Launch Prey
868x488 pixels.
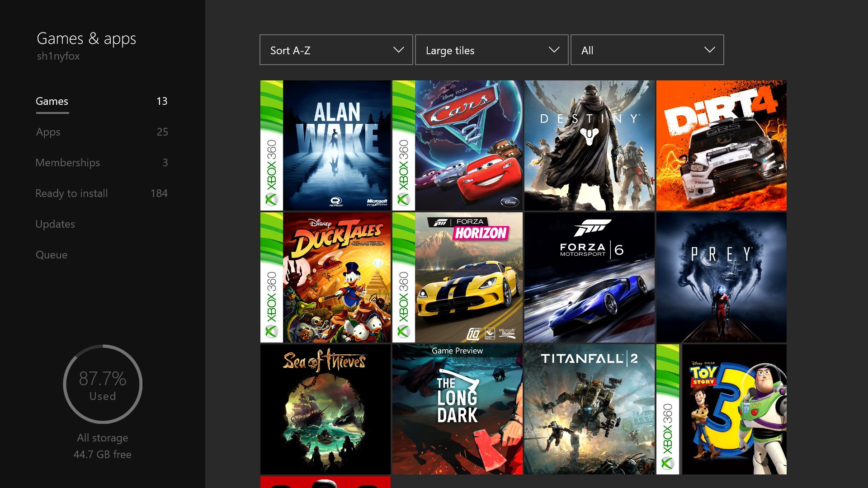point(721,277)
